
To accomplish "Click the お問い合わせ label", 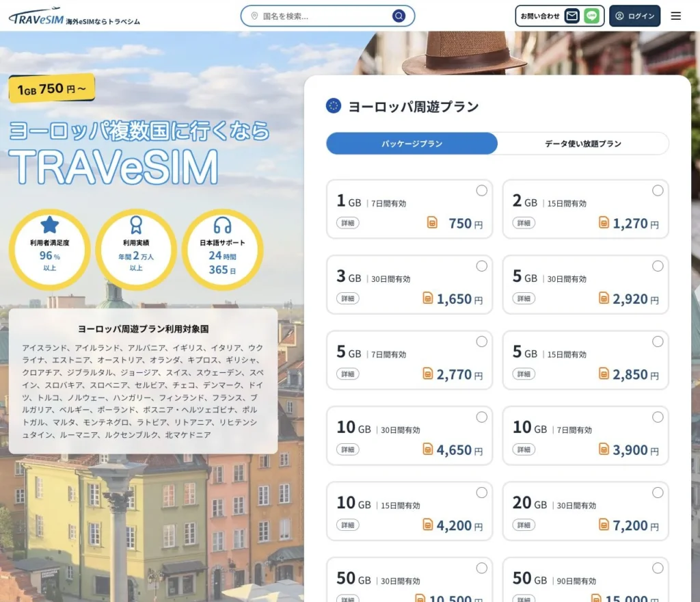I will tap(540, 16).
